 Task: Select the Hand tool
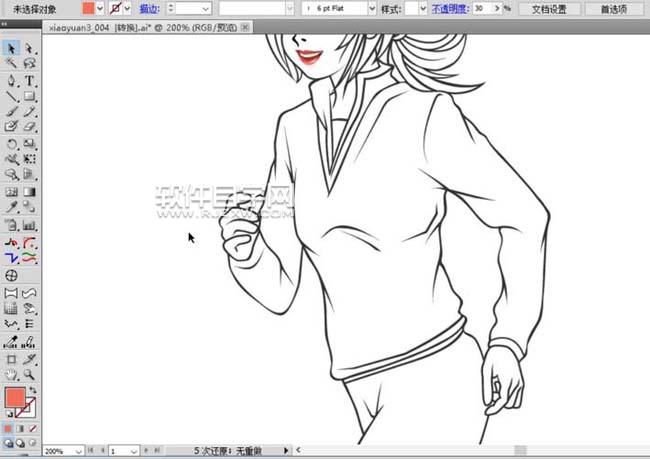click(x=11, y=374)
